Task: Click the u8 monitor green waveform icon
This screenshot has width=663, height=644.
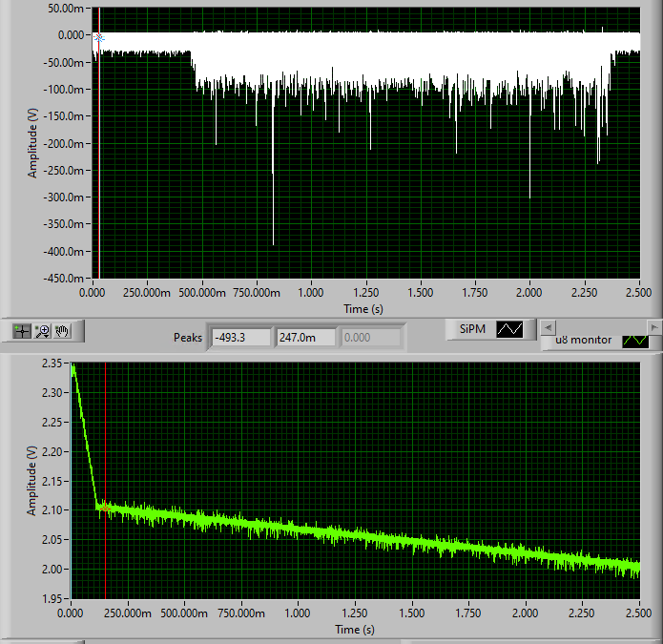Action: click(x=634, y=341)
